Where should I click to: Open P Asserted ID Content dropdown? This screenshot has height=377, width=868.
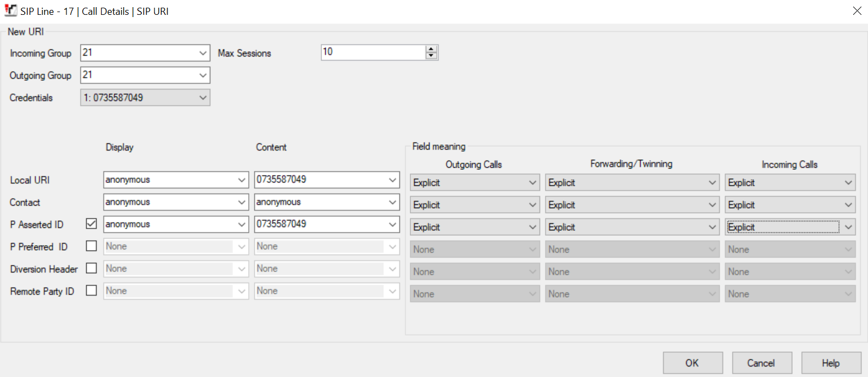click(x=392, y=224)
